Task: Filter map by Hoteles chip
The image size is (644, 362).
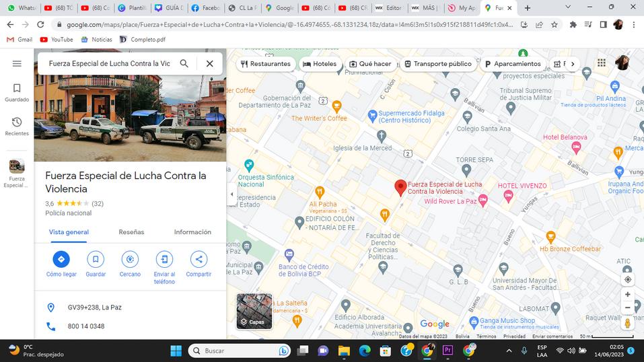Action: (320, 64)
